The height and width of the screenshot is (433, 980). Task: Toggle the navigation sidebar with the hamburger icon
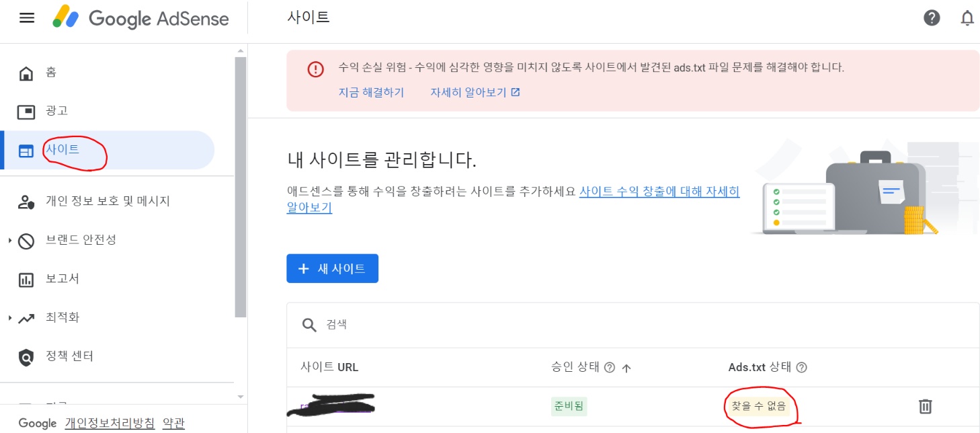click(x=26, y=17)
